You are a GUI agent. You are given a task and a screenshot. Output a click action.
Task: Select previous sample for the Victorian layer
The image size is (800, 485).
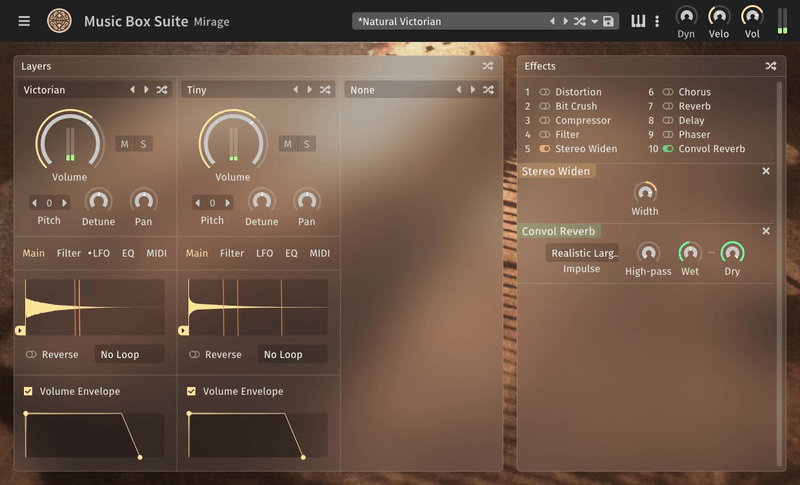[132, 90]
